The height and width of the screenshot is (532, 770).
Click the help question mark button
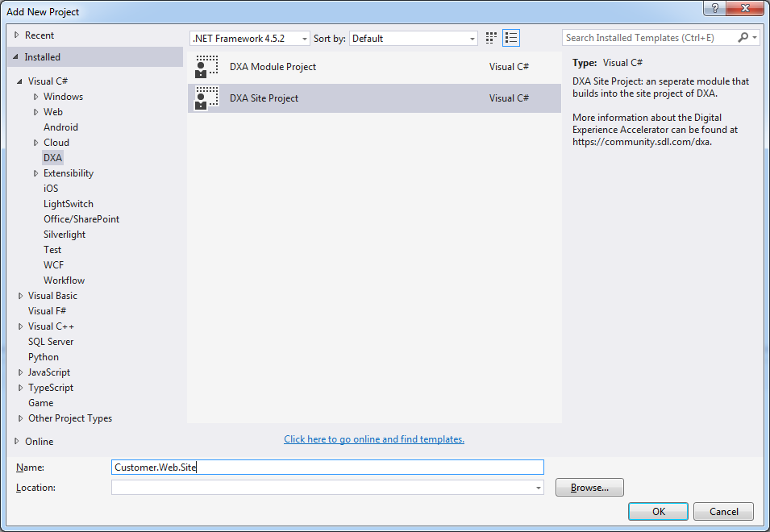[714, 8]
